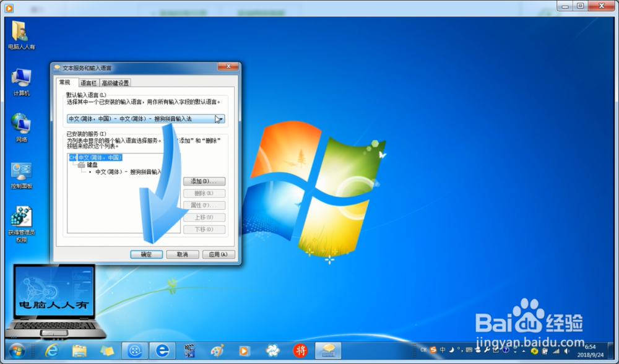Toggle the Chinese punctuation indicator

460,350
